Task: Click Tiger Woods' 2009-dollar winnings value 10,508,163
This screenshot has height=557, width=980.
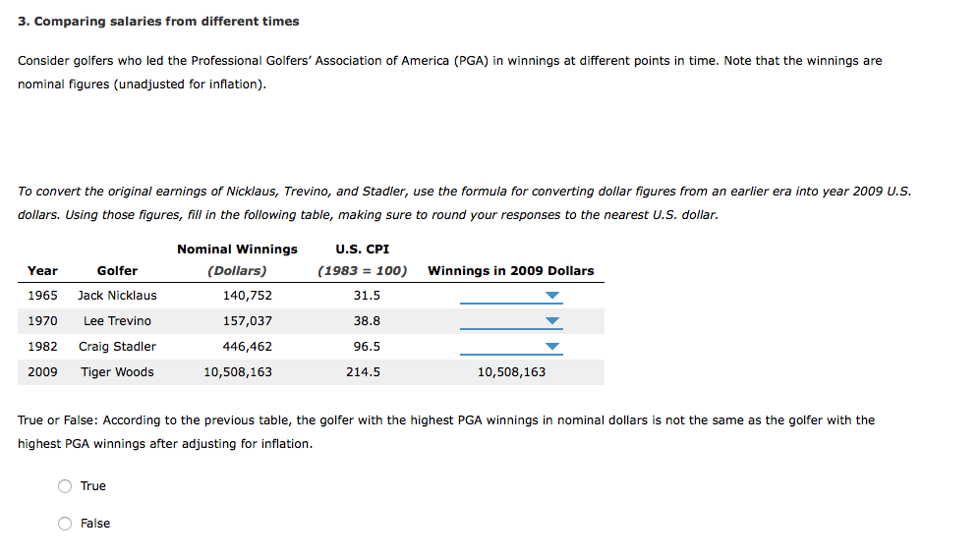Action: click(x=511, y=372)
